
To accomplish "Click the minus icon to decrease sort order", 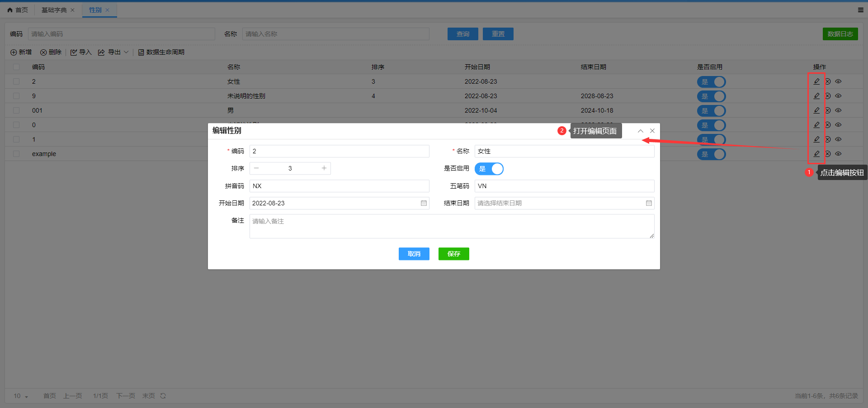I will pyautogui.click(x=256, y=168).
